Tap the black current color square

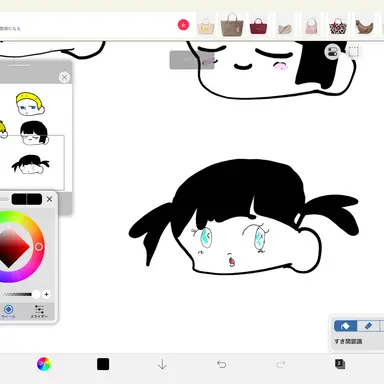pos(103,364)
